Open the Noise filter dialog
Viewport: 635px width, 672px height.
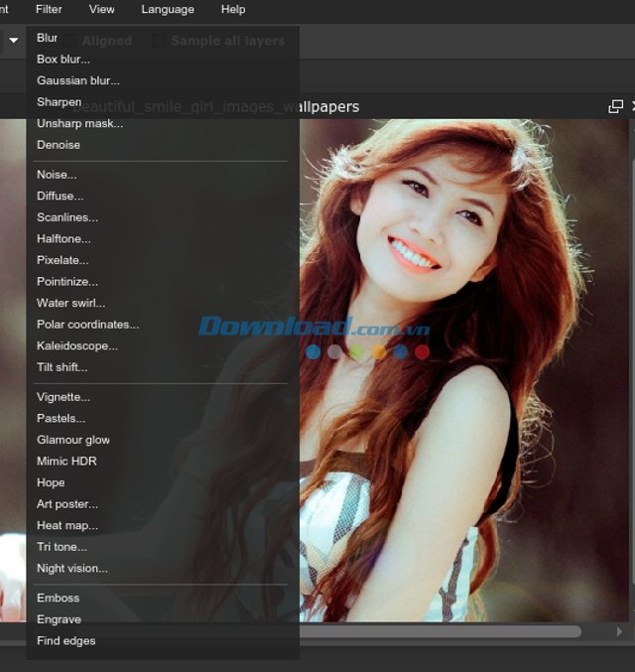point(57,175)
